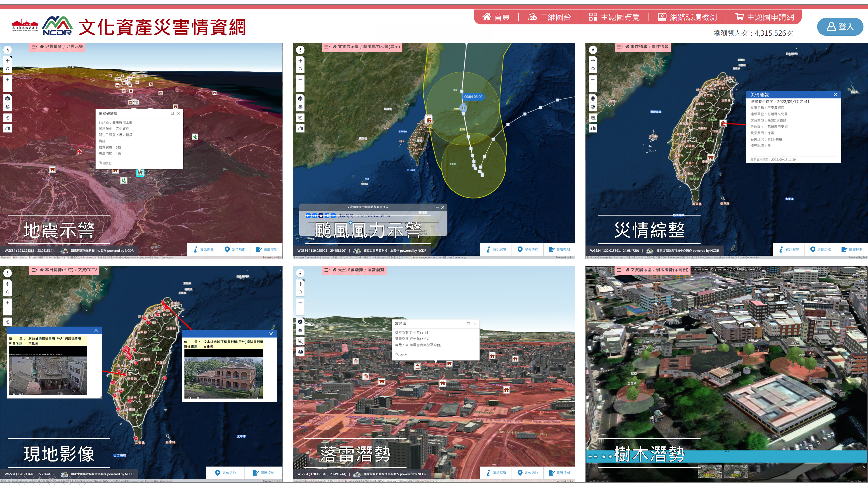Switch typhoon wind map to 2D view
The image size is (868, 488).
click(x=300, y=107)
